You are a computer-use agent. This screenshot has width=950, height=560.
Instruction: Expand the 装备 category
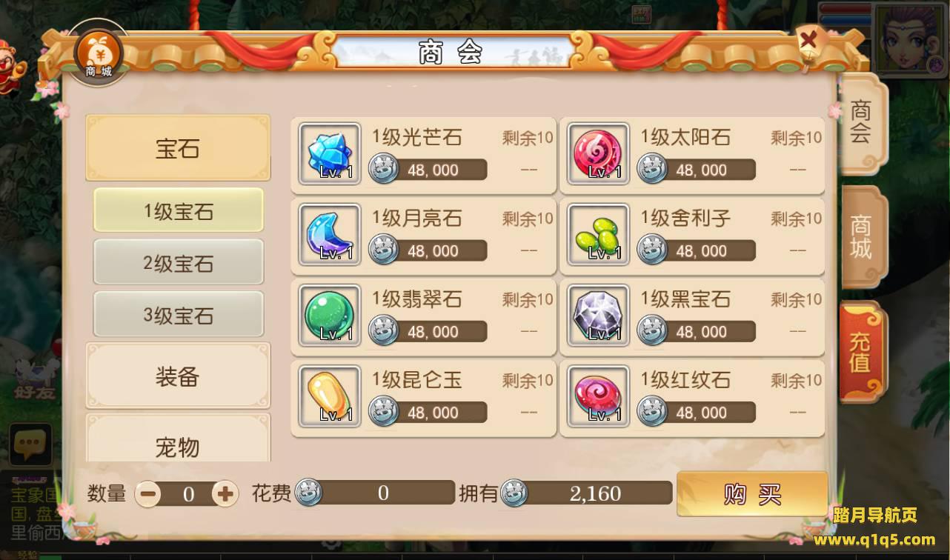(x=178, y=376)
